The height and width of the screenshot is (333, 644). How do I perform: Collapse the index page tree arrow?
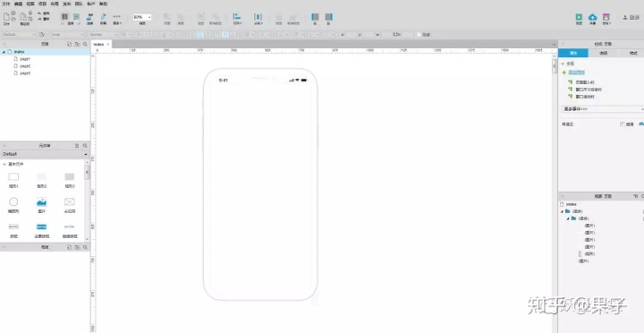4,52
